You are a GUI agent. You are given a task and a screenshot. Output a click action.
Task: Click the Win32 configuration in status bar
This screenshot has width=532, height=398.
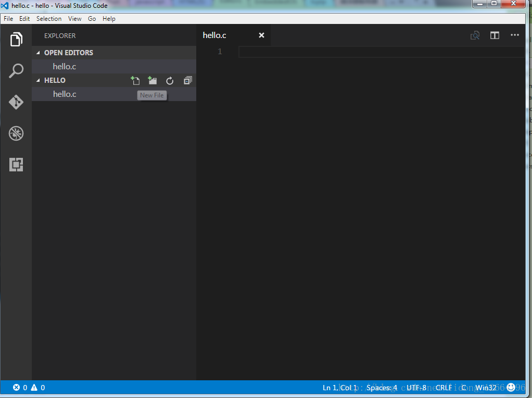point(486,388)
